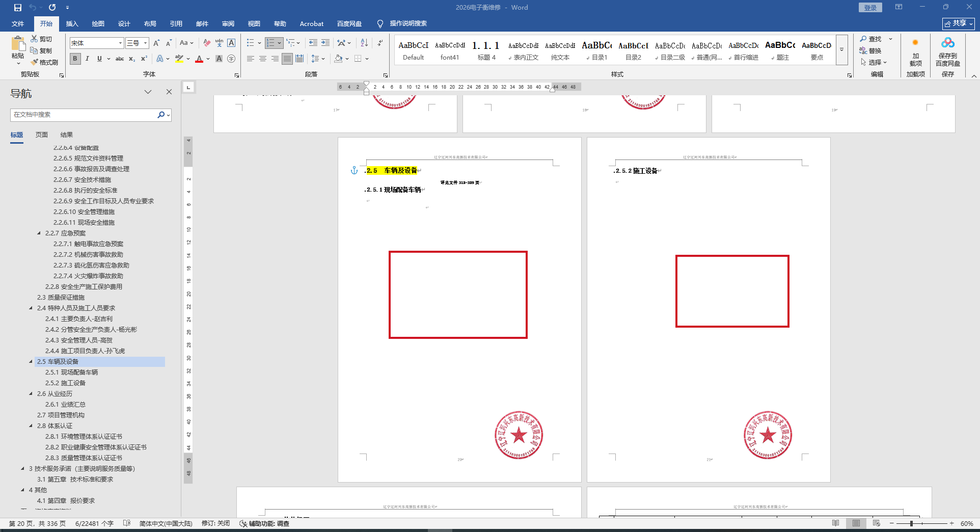Apply the 题注 caption style
The height and width of the screenshot is (532, 980).
click(x=780, y=50)
